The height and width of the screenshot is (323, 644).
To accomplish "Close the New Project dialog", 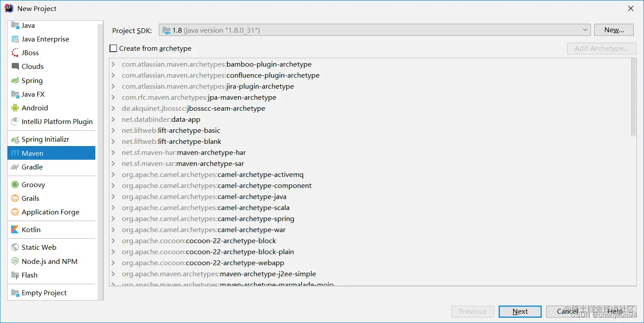I will [631, 8].
